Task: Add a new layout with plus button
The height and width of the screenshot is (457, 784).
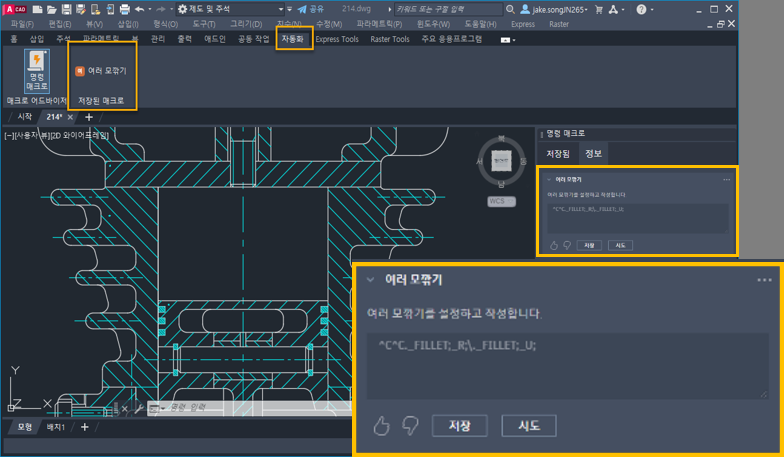Action: pos(84,426)
